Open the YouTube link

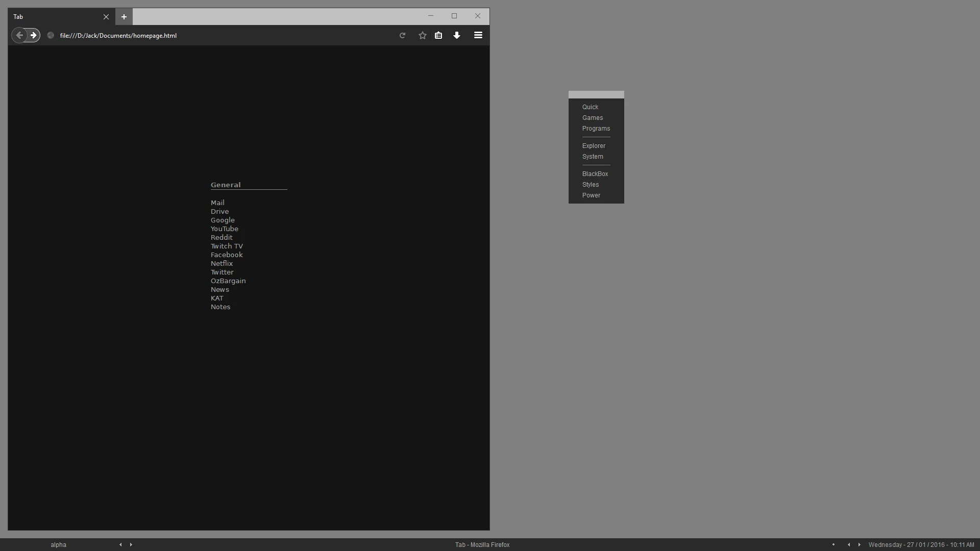point(225,229)
